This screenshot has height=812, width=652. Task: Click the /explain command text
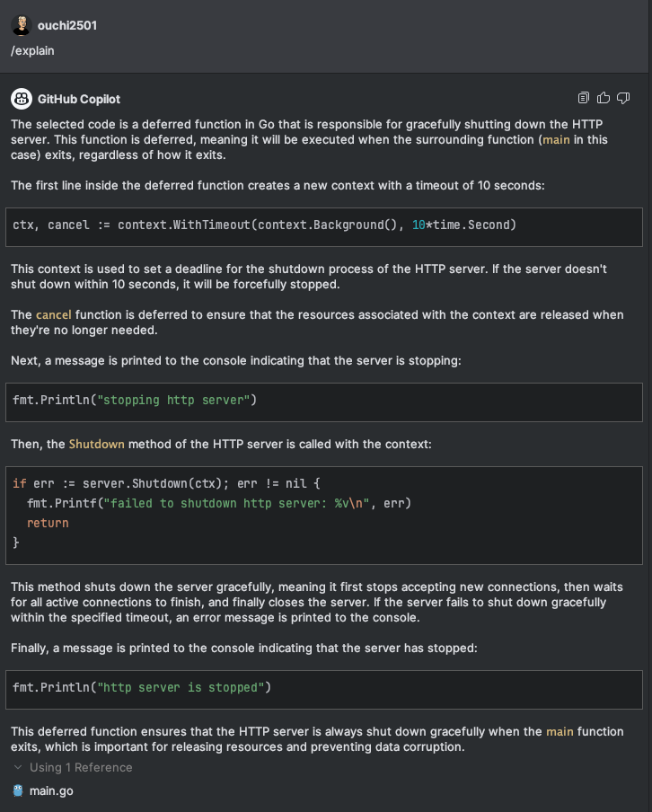32,51
